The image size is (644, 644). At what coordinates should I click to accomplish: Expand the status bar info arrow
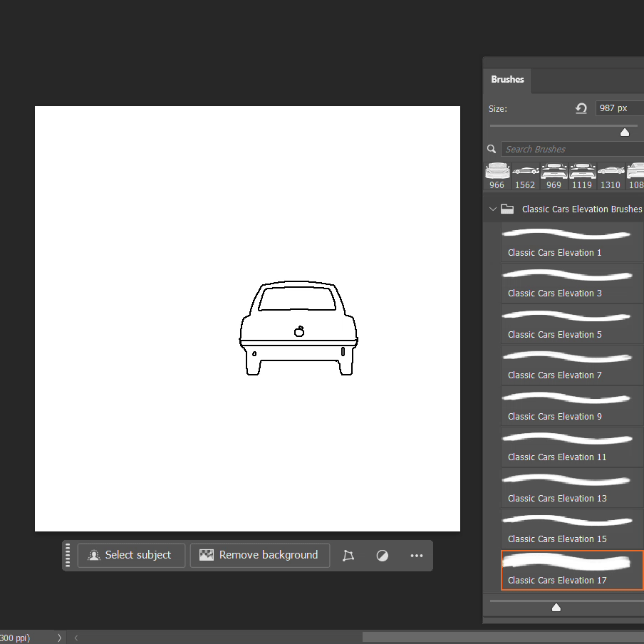click(59, 638)
